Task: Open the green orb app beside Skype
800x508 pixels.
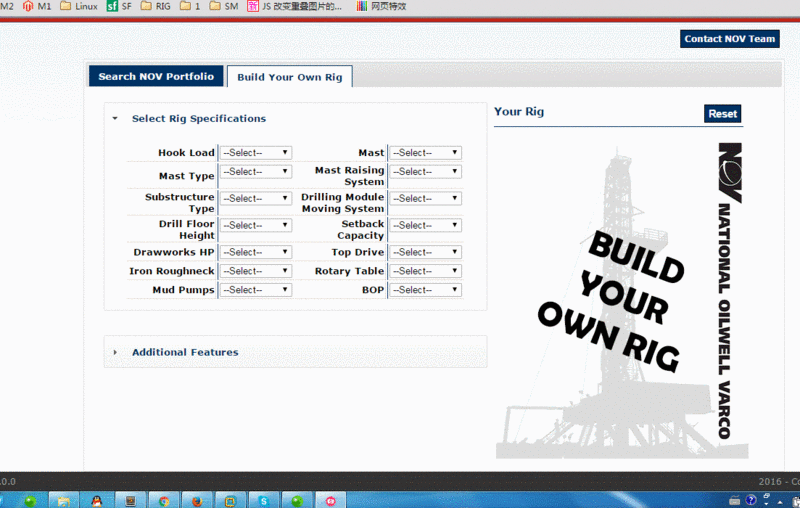Action: 297,501
